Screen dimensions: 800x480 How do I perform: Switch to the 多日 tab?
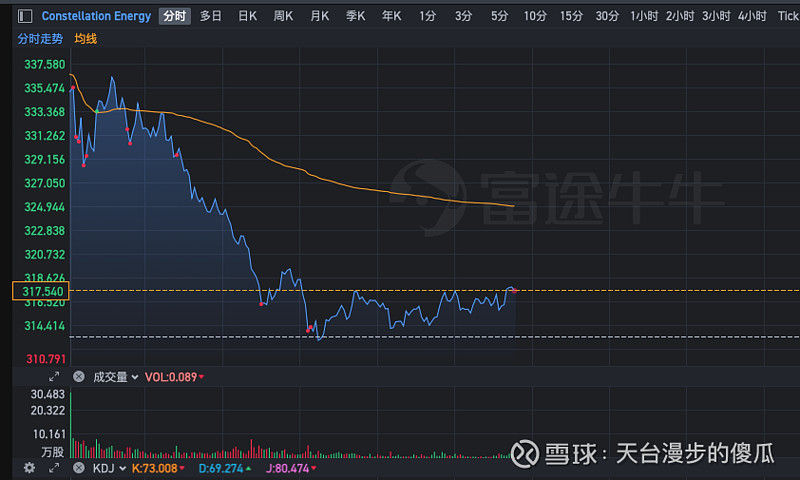(211, 16)
